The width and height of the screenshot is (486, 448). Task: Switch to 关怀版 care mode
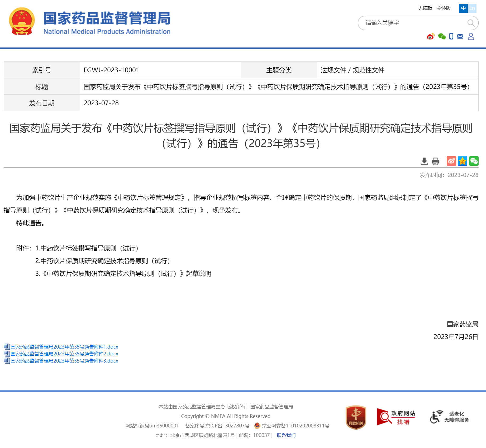point(444,8)
